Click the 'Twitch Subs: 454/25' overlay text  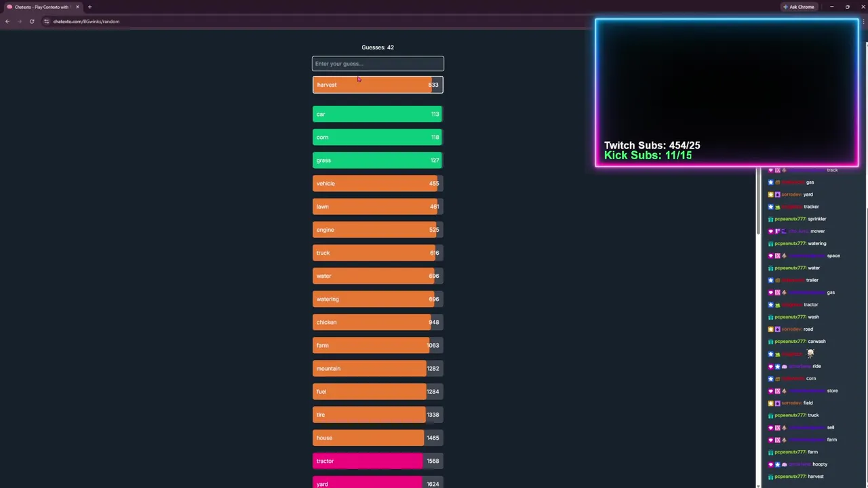pyautogui.click(x=652, y=145)
